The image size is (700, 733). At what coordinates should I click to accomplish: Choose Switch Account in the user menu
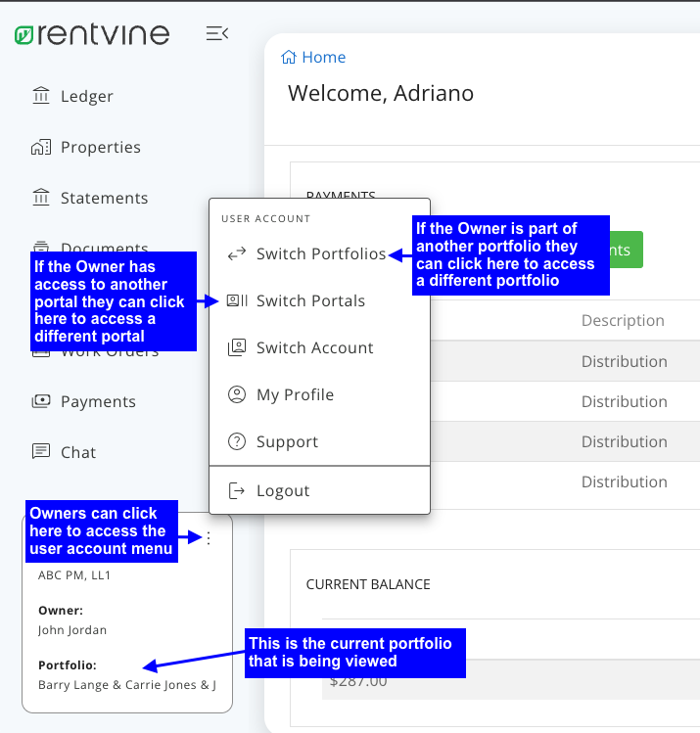tap(314, 348)
